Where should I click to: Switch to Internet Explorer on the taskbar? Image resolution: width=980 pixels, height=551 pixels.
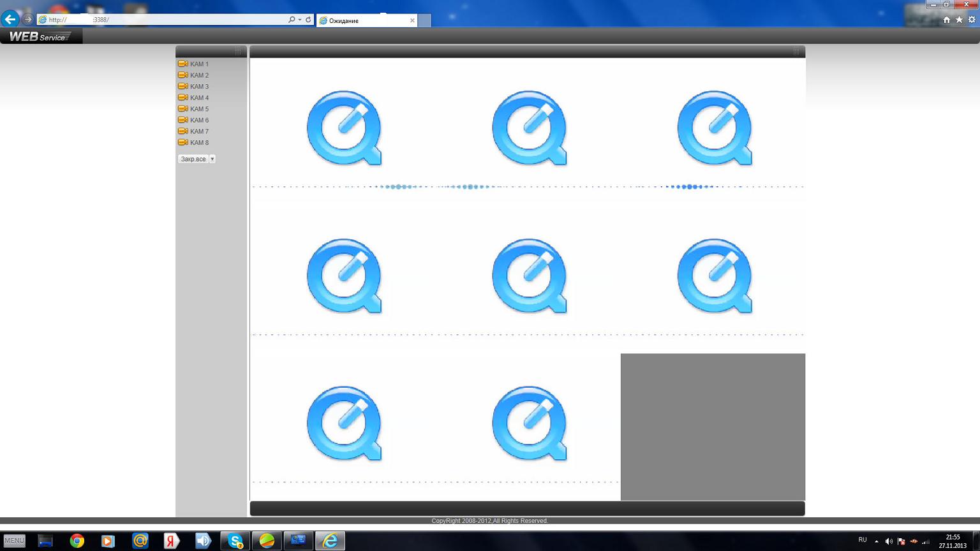[x=330, y=541]
